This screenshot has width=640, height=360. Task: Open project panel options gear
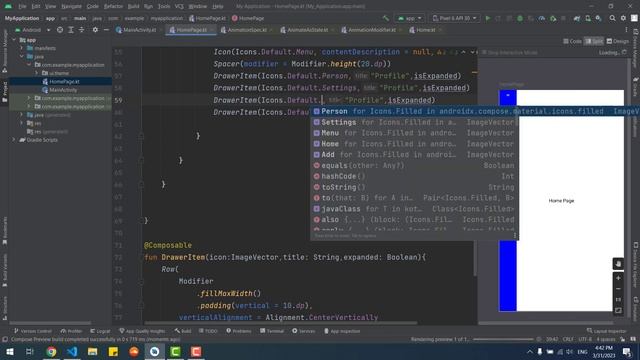click(95, 30)
